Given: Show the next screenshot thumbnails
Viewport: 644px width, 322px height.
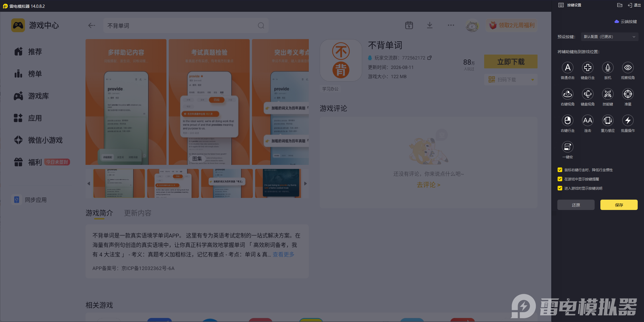Looking at the screenshot, I should coord(305,184).
